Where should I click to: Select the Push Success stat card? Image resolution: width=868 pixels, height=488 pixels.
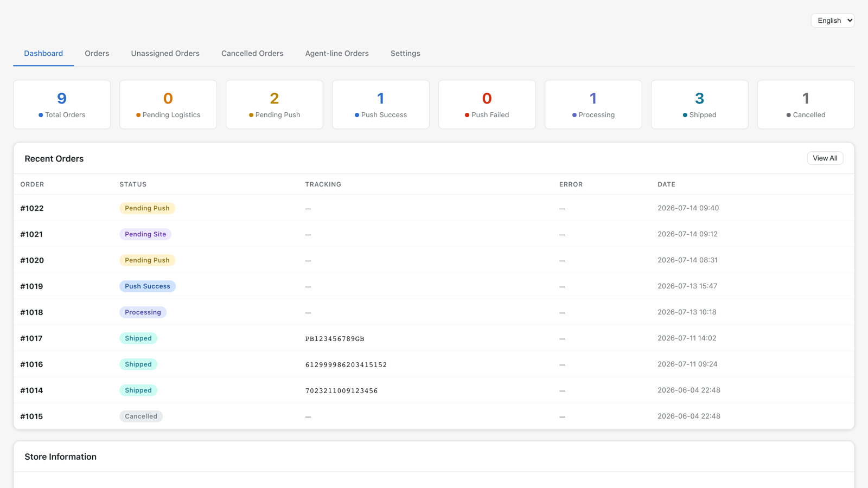pos(381,105)
